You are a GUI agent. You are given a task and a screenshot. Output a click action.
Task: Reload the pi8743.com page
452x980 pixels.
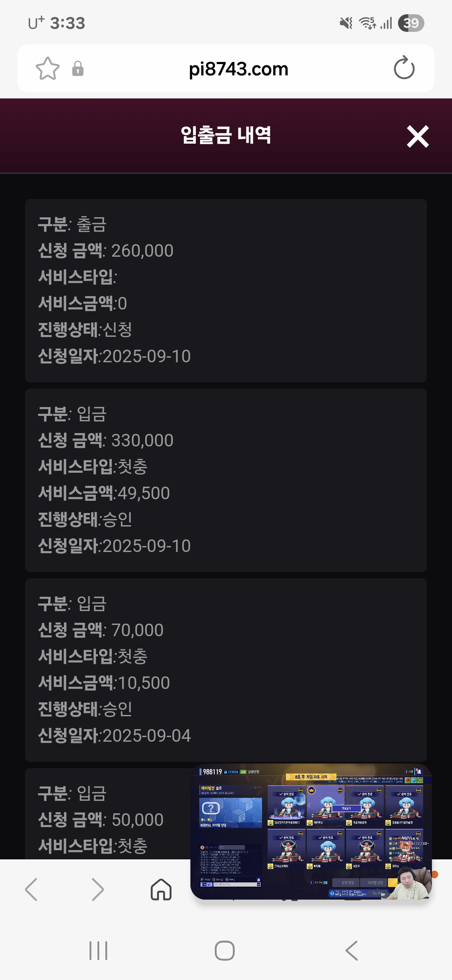pyautogui.click(x=404, y=68)
